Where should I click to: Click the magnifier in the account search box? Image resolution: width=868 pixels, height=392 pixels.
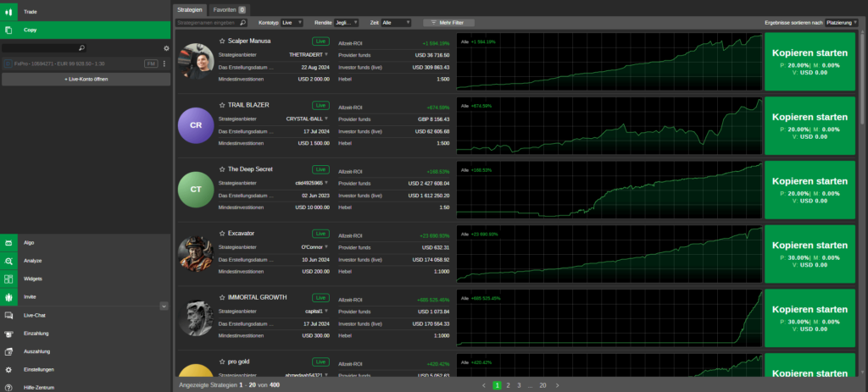click(82, 48)
